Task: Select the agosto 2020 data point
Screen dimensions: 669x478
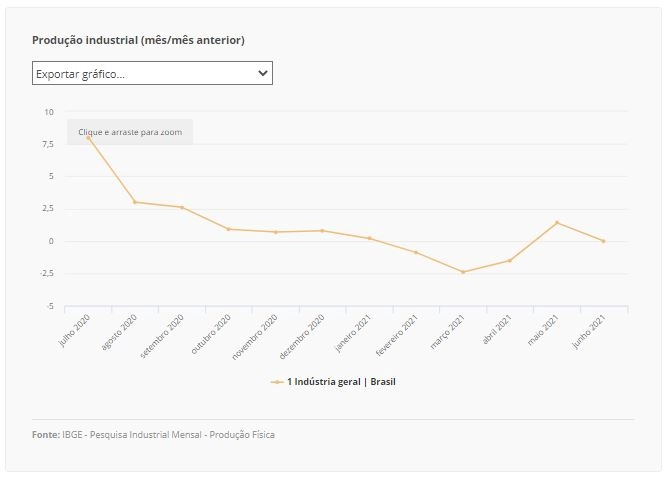Action: 135,202
